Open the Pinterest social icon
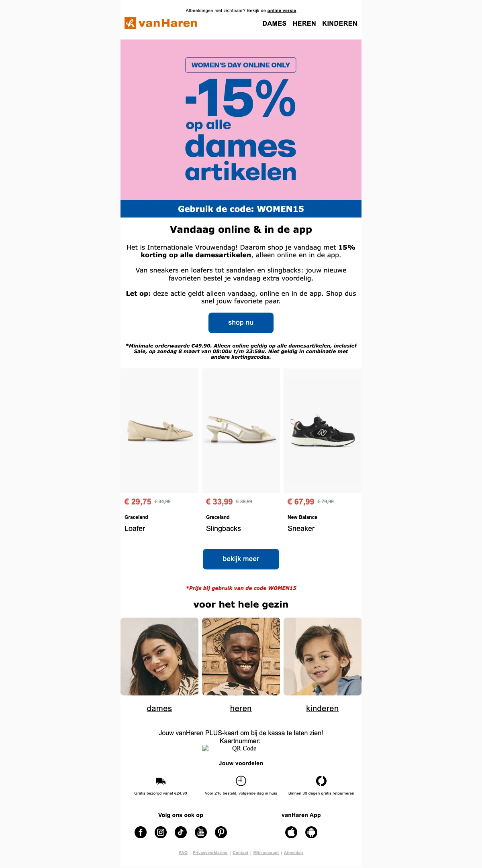The height and width of the screenshot is (868, 482). pyautogui.click(x=221, y=832)
